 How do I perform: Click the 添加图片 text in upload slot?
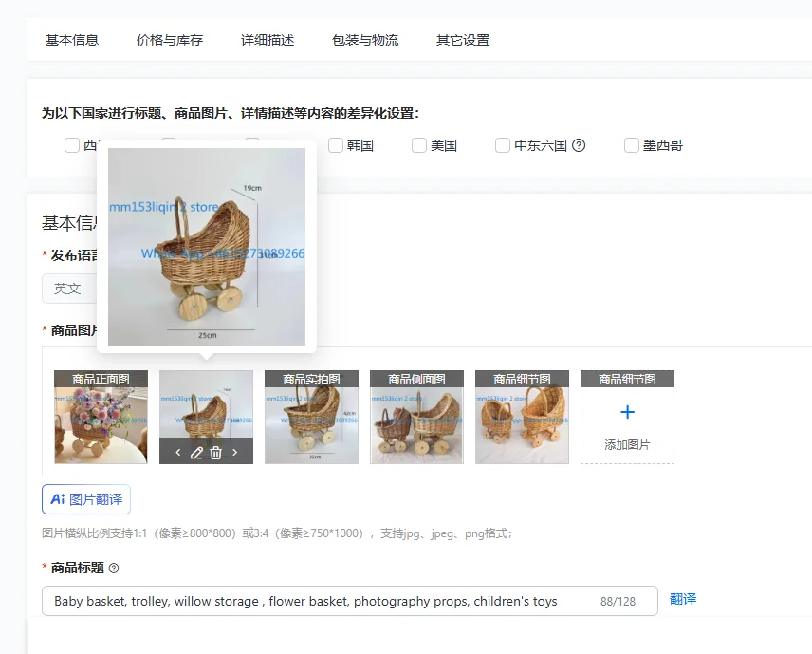pyautogui.click(x=627, y=444)
